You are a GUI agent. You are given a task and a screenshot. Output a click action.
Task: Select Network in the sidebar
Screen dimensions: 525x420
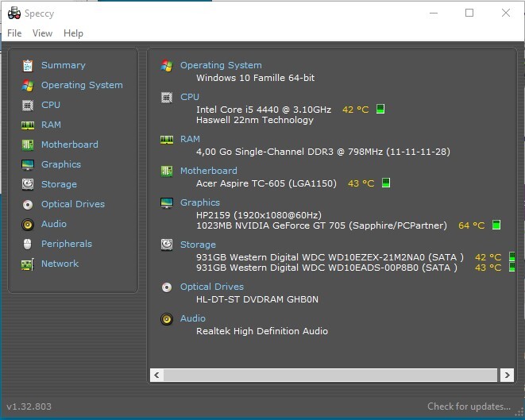coord(60,264)
